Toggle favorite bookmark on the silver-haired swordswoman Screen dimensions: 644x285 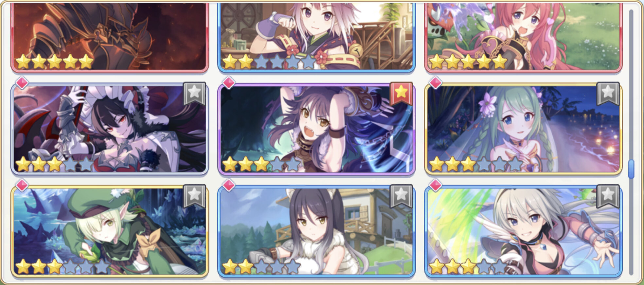608,196
